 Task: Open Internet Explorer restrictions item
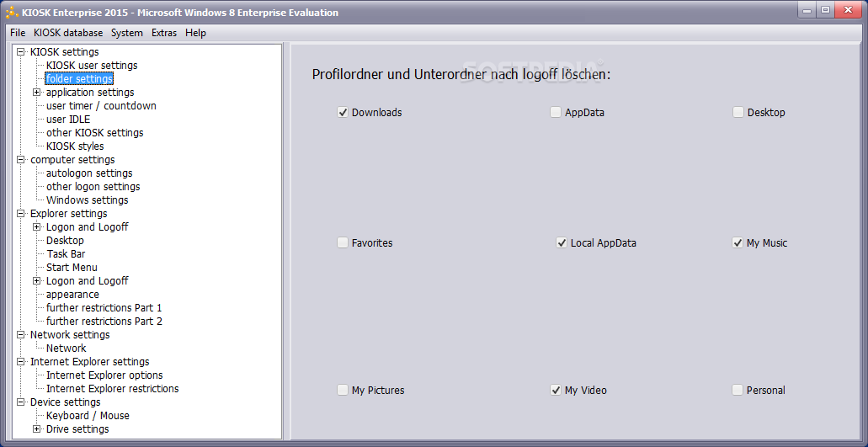(x=112, y=388)
